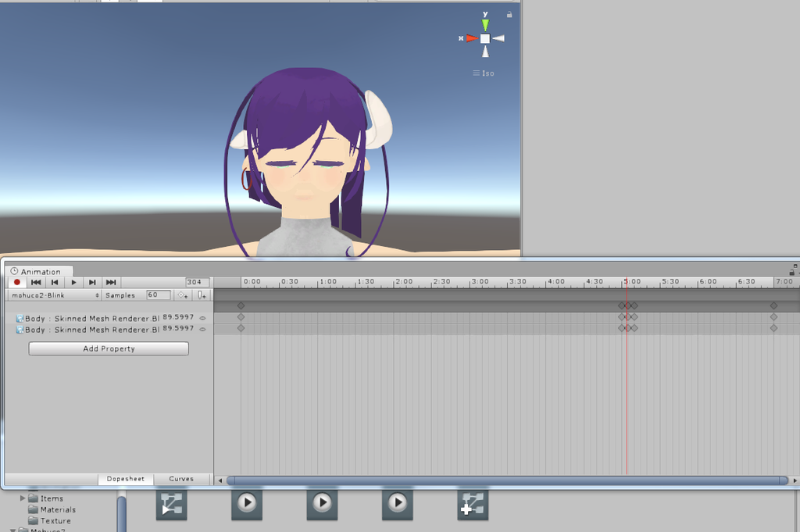
Task: Select the Materials folder
Action: click(52, 509)
